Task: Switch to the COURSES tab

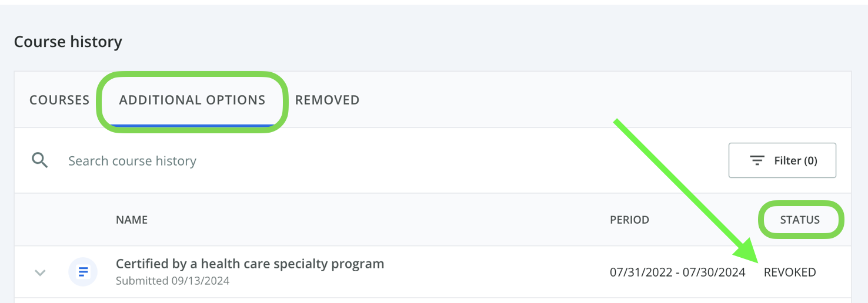Action: coord(59,100)
